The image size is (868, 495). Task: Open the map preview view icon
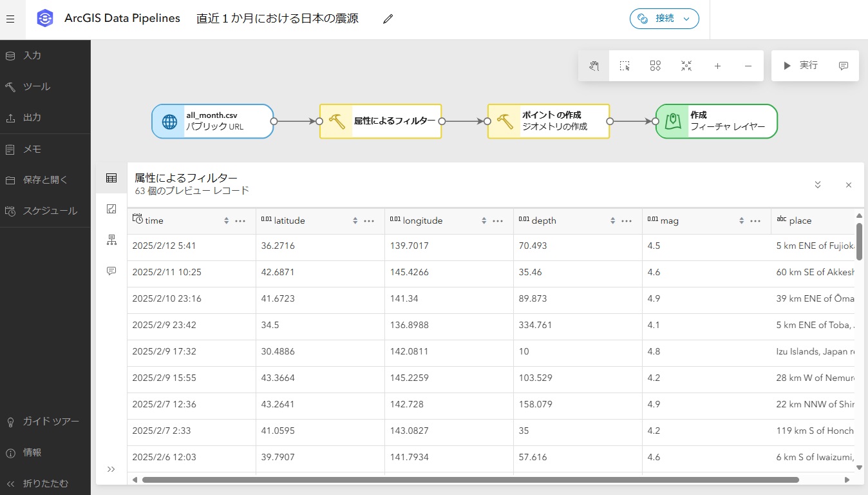(x=111, y=209)
